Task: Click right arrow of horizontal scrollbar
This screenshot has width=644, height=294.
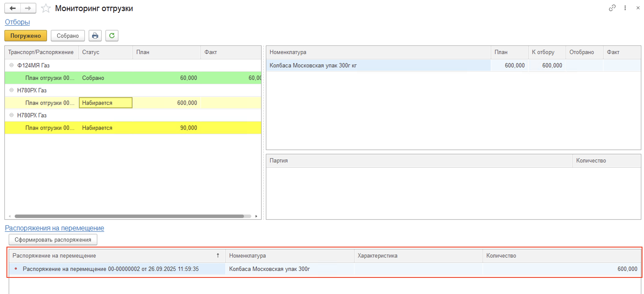Action: click(x=256, y=216)
